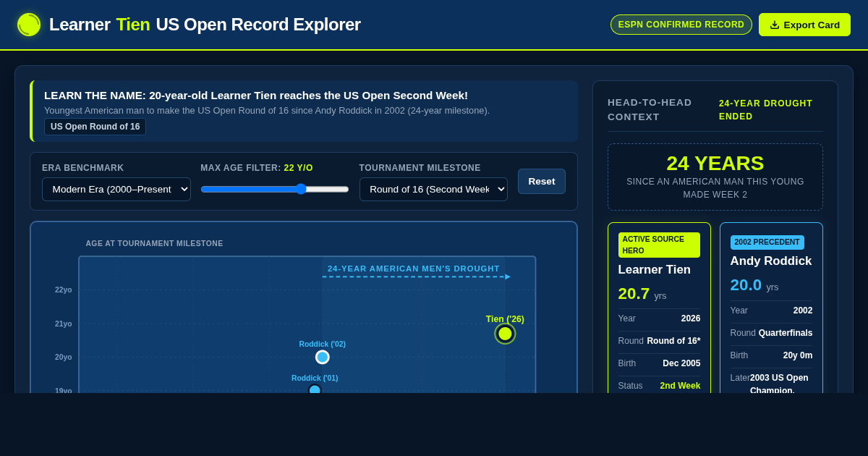Click the Age at Tournament Milestone chart title
The image size is (868, 456).
154,243
